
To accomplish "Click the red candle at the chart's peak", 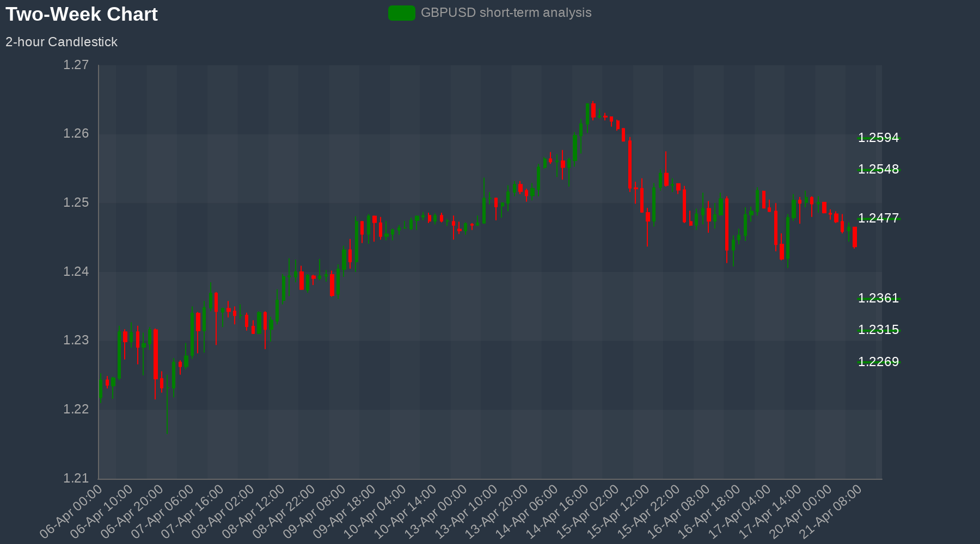I will point(593,110).
